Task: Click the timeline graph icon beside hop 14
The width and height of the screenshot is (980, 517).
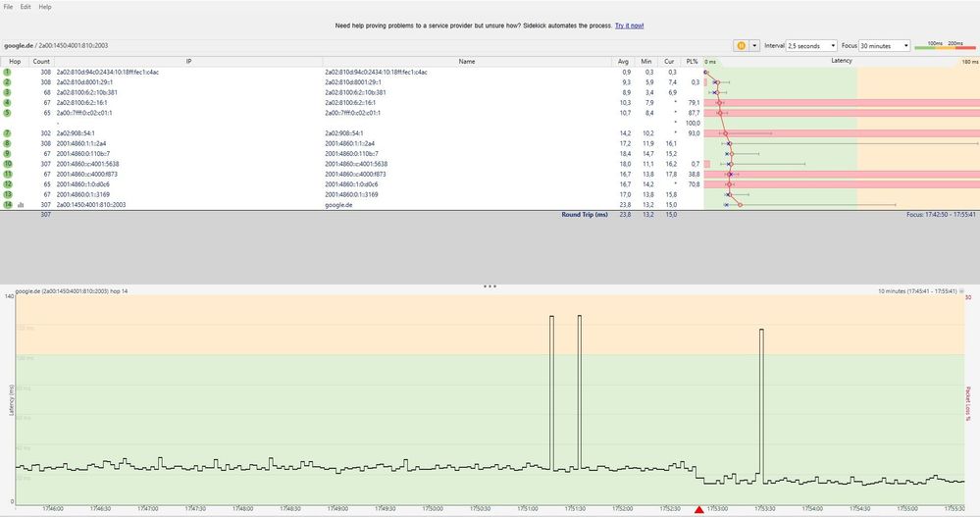Action: [21, 205]
